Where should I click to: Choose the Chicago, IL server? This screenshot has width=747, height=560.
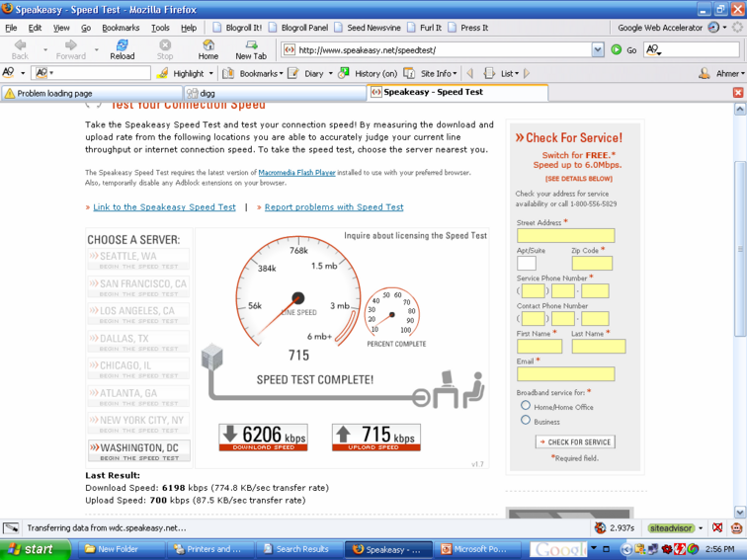click(138, 369)
